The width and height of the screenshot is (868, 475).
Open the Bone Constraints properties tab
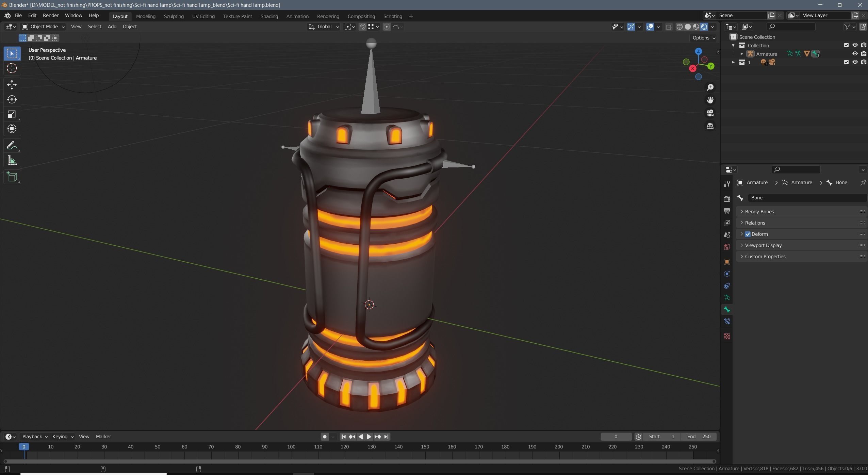tap(727, 321)
